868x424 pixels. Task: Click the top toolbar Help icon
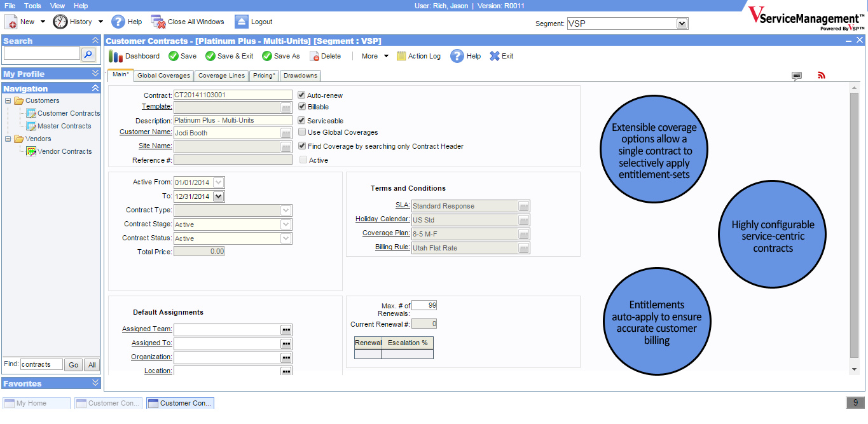[118, 22]
